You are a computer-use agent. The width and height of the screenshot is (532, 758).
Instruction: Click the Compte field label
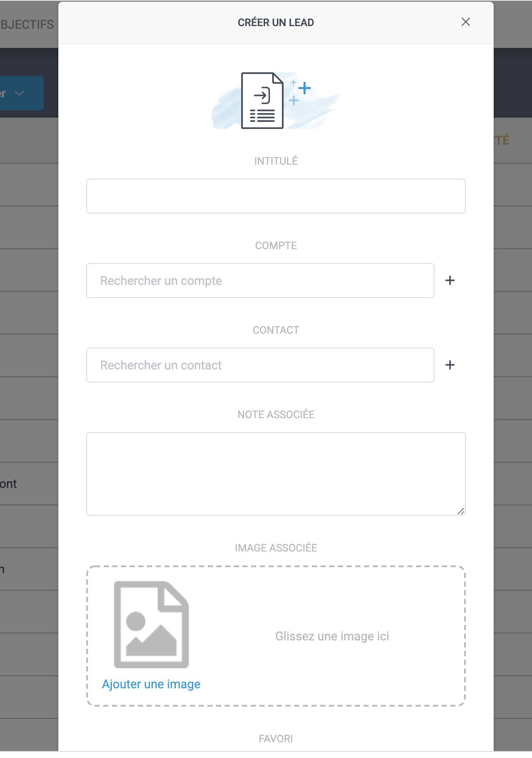point(276,246)
